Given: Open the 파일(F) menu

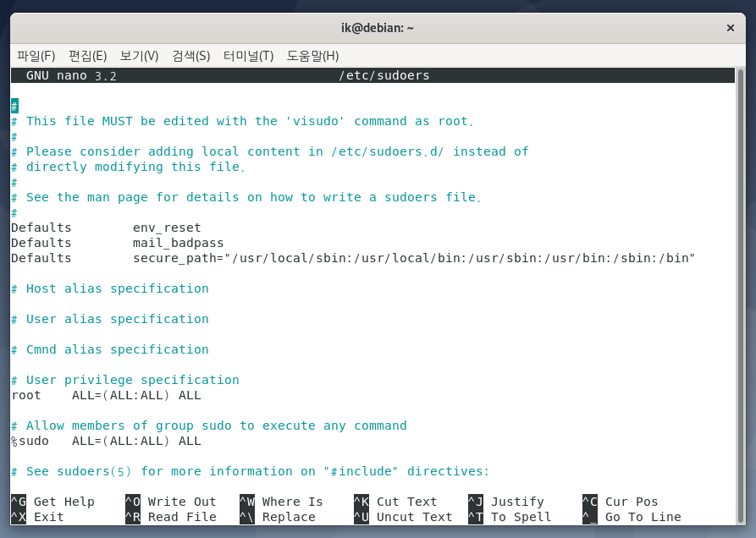Looking at the screenshot, I should pyautogui.click(x=36, y=56).
